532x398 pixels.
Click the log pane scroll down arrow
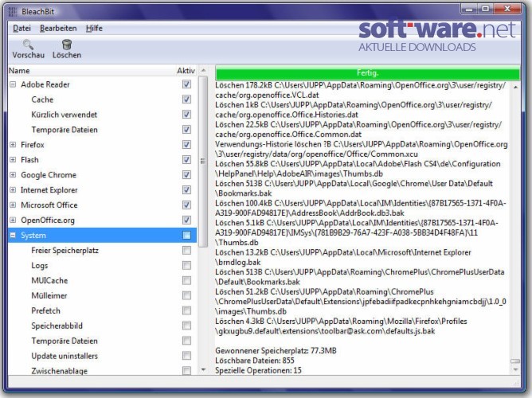tap(515, 369)
